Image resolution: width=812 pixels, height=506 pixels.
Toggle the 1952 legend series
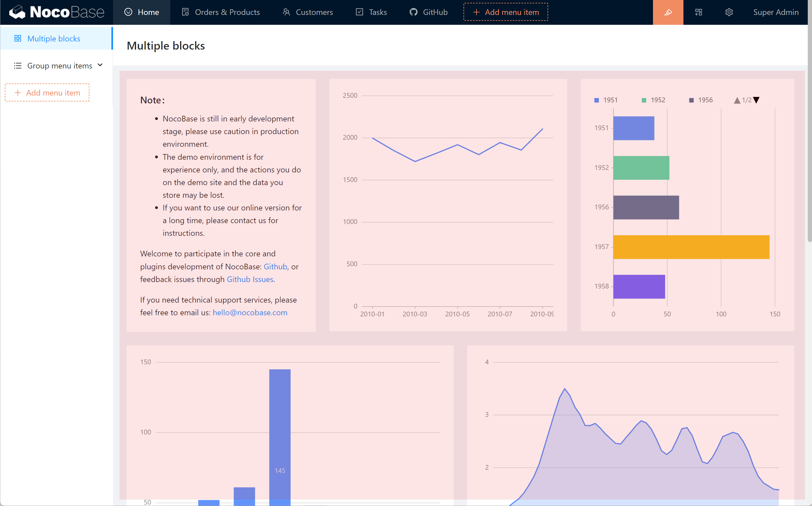point(654,100)
